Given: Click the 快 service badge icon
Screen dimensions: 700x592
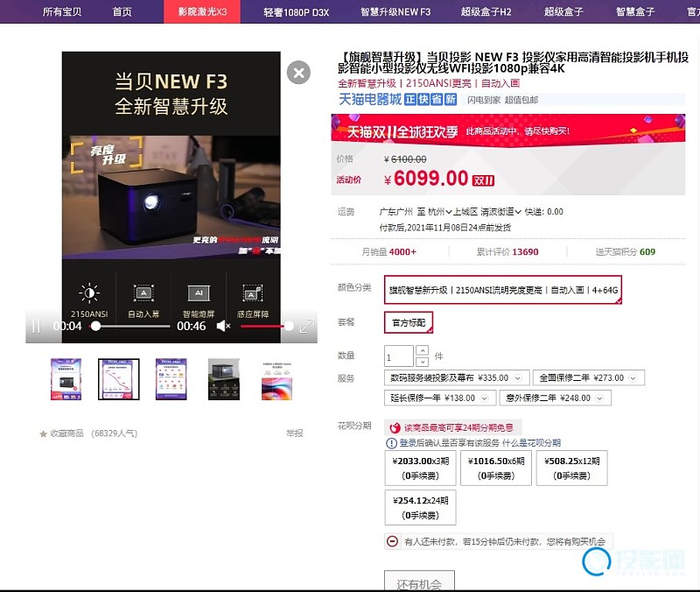Looking at the screenshot, I should tap(423, 99).
